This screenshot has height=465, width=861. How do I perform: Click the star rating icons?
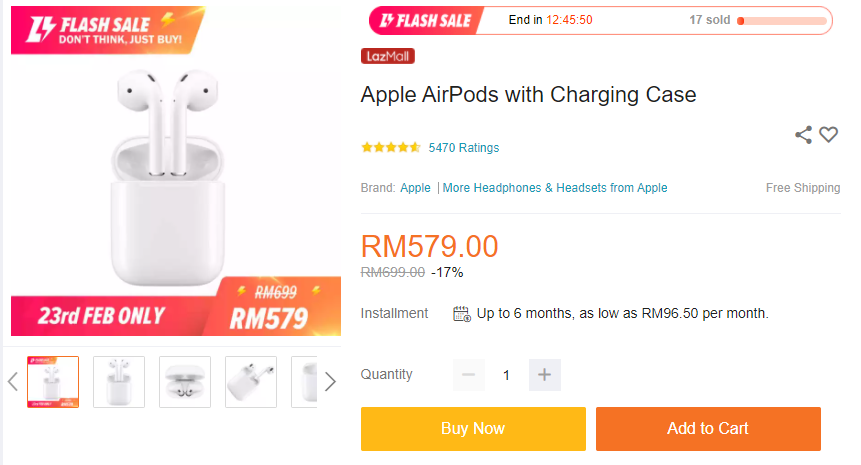tap(390, 148)
